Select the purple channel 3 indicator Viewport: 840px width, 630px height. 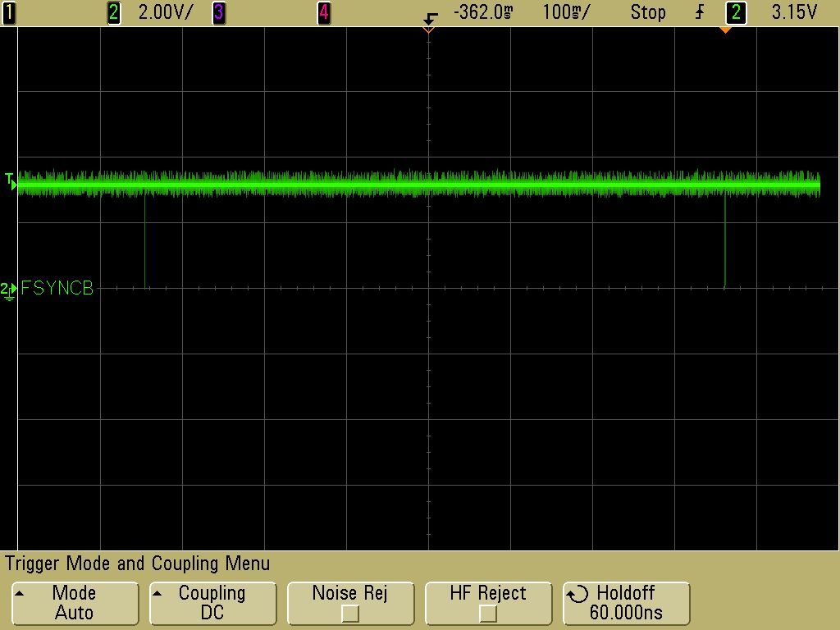[x=218, y=12]
